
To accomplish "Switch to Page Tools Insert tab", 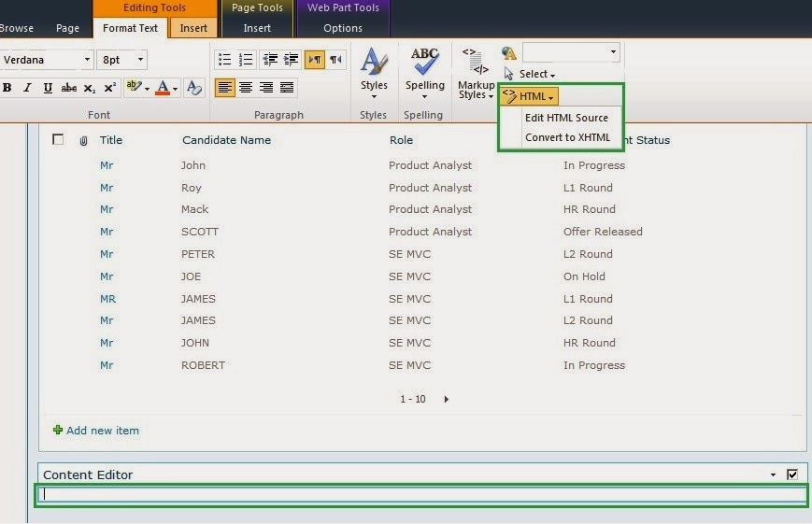I will click(257, 28).
